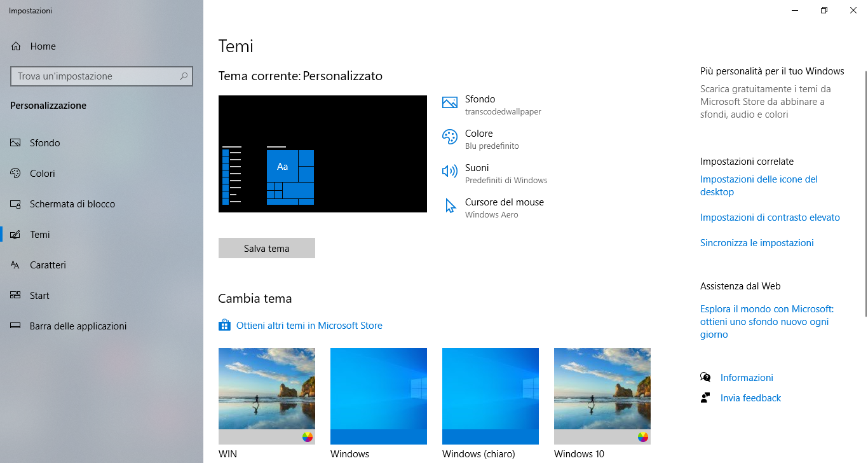Click the Microsoft Store bag icon

pyautogui.click(x=224, y=325)
